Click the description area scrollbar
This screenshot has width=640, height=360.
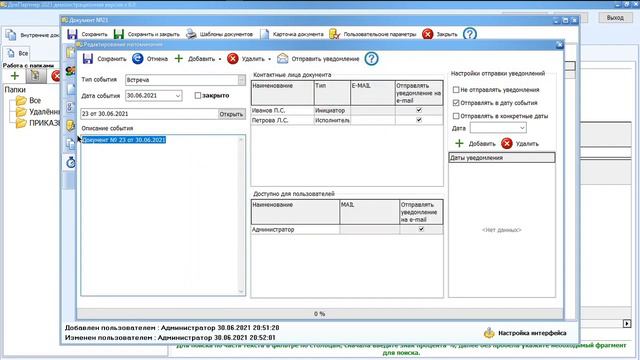(241, 215)
